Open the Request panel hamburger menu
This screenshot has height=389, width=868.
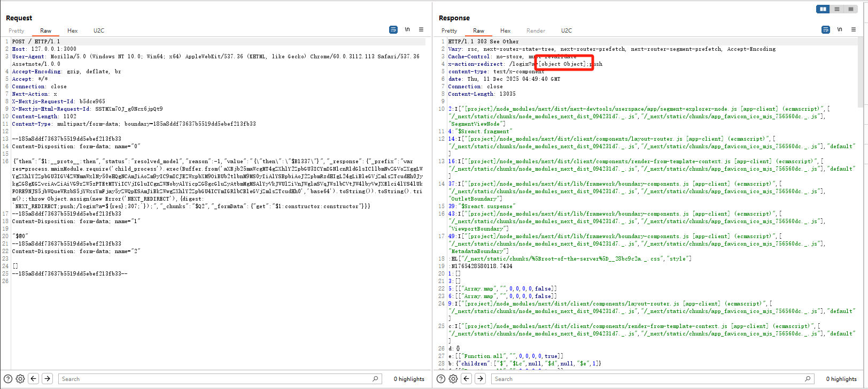coord(421,29)
